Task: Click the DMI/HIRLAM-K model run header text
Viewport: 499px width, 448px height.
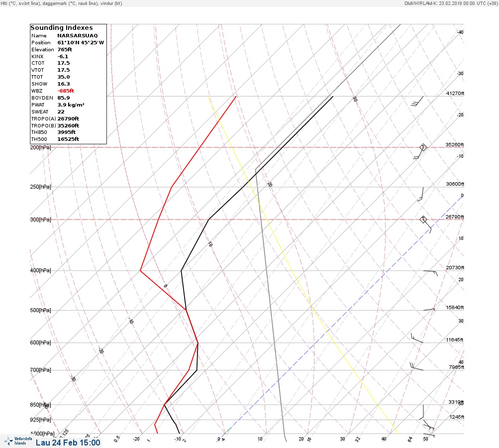Action: 451,3
